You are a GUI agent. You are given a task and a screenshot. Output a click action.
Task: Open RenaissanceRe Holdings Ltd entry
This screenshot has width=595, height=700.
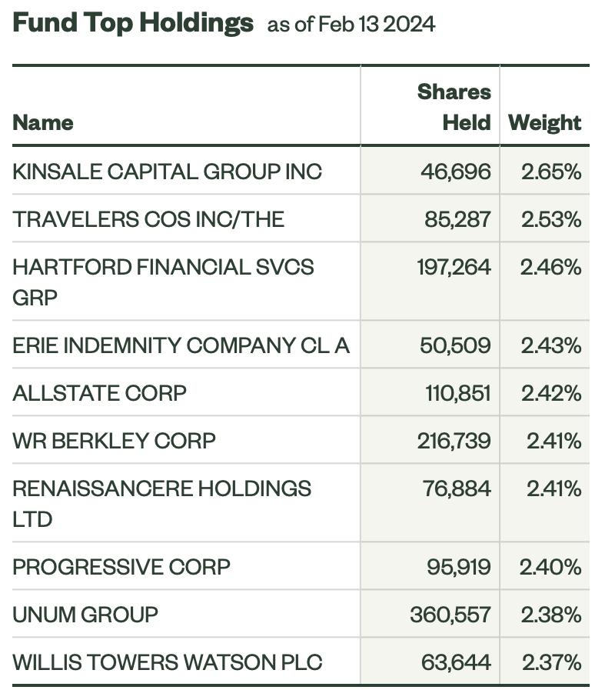click(x=161, y=504)
